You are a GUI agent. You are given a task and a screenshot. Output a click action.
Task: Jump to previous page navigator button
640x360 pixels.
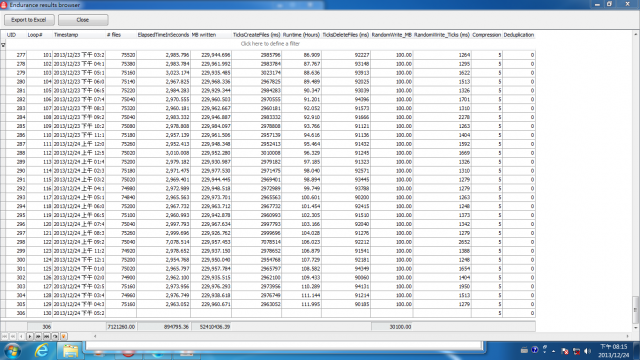pos(13,336)
